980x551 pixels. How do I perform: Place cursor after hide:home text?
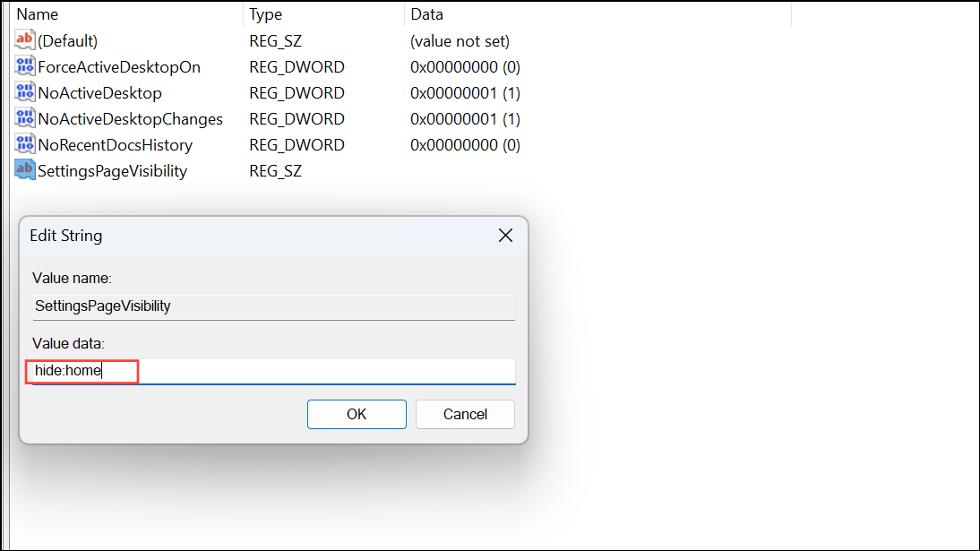click(101, 371)
